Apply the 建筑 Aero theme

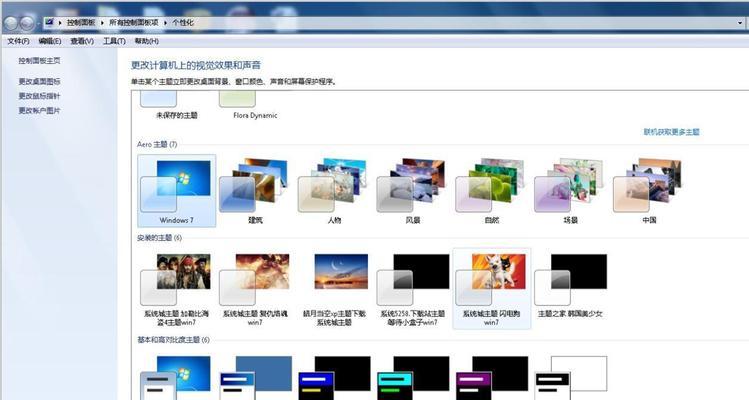pos(255,191)
